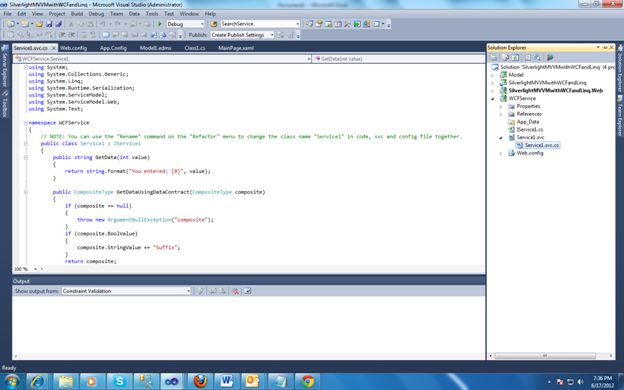Open Firefox from the taskbar
The image size is (624, 390).
pos(200,381)
